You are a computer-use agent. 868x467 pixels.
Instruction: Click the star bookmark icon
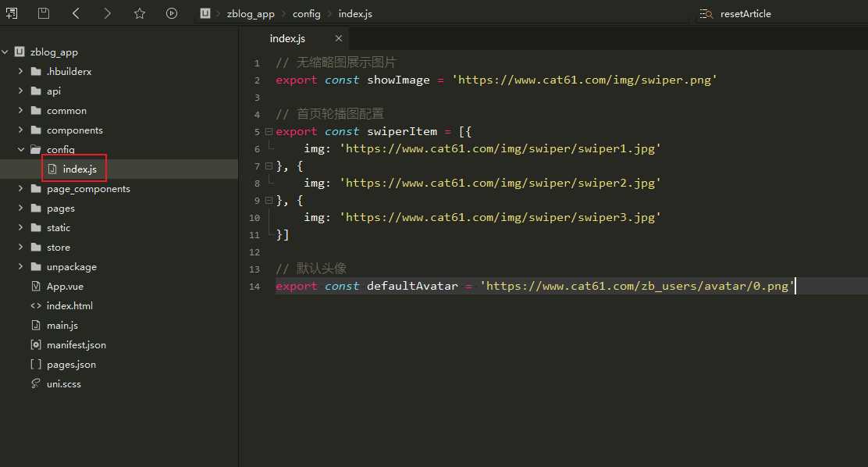click(139, 13)
